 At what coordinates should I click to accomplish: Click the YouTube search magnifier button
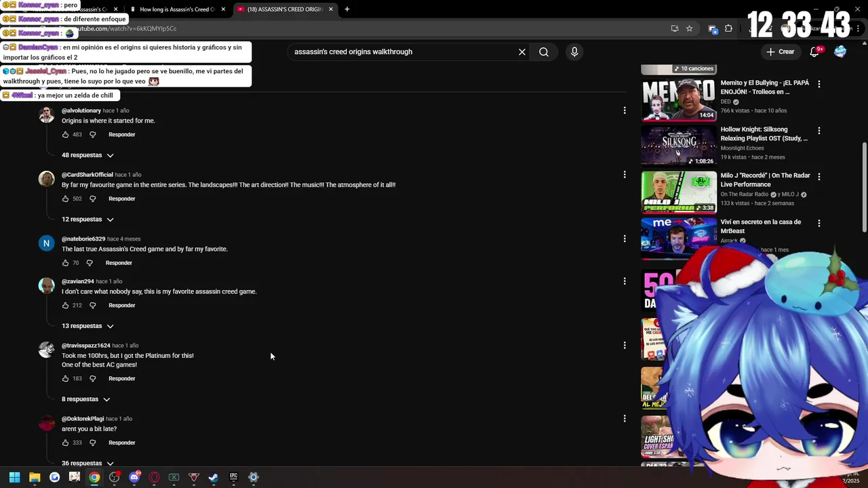point(544,52)
